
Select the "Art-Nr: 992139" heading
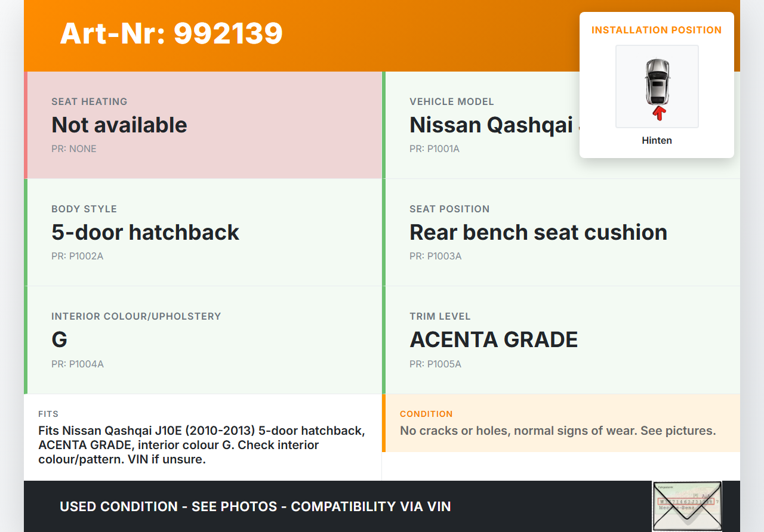pyautogui.click(x=171, y=33)
